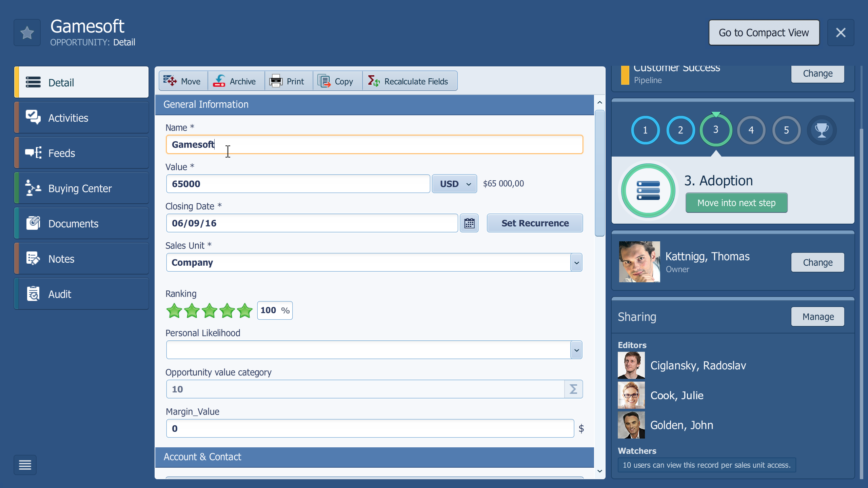The width and height of the screenshot is (868, 488).
Task: Expand the Sales Unit dropdown
Action: click(576, 262)
